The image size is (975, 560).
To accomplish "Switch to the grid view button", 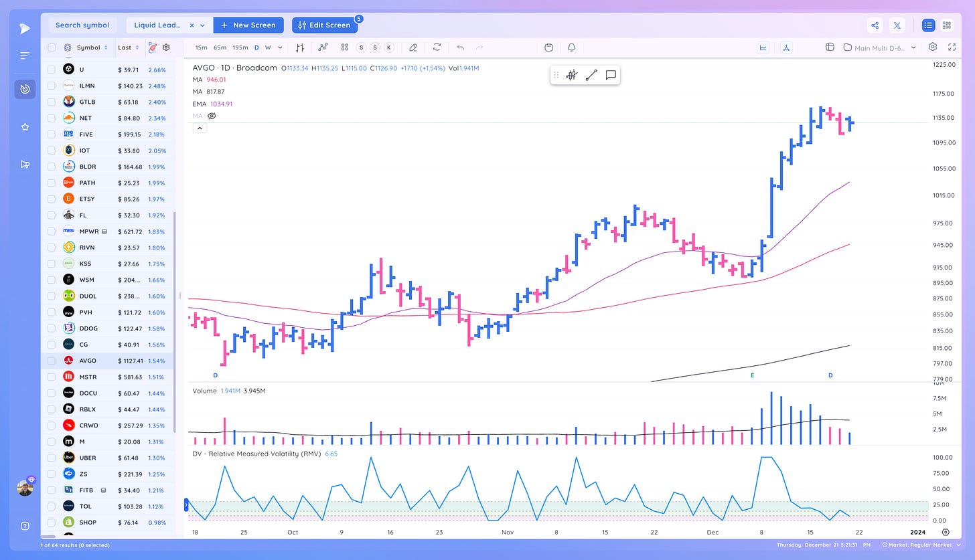I will coord(946,25).
